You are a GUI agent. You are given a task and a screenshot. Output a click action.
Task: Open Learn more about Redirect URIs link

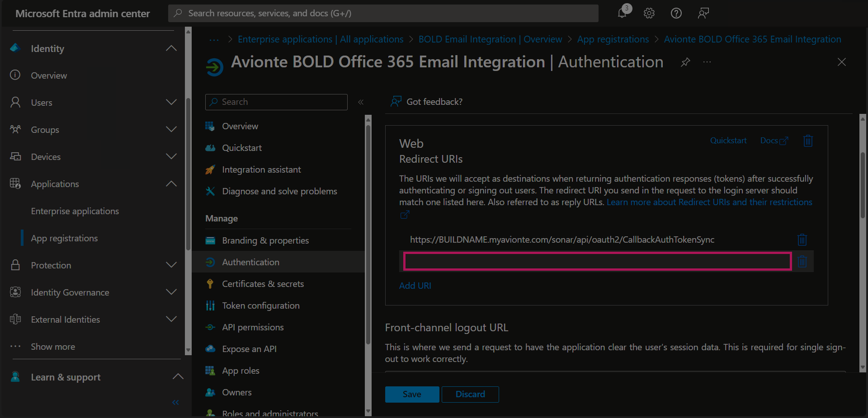709,202
